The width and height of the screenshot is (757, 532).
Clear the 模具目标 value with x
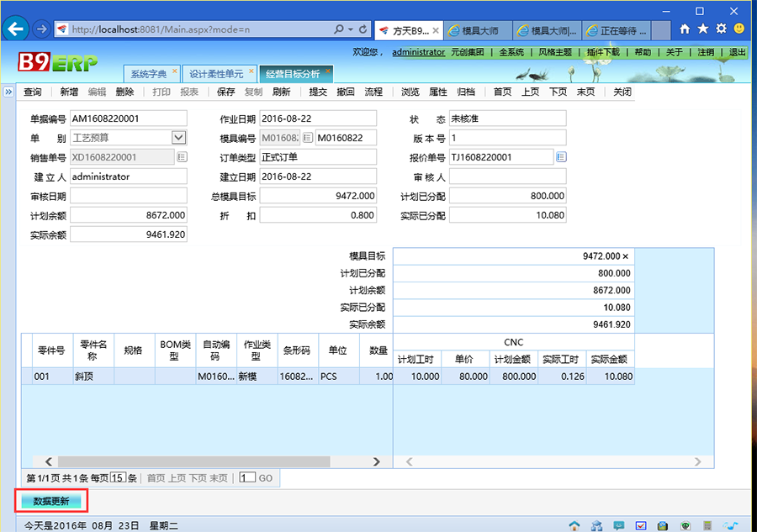626,256
